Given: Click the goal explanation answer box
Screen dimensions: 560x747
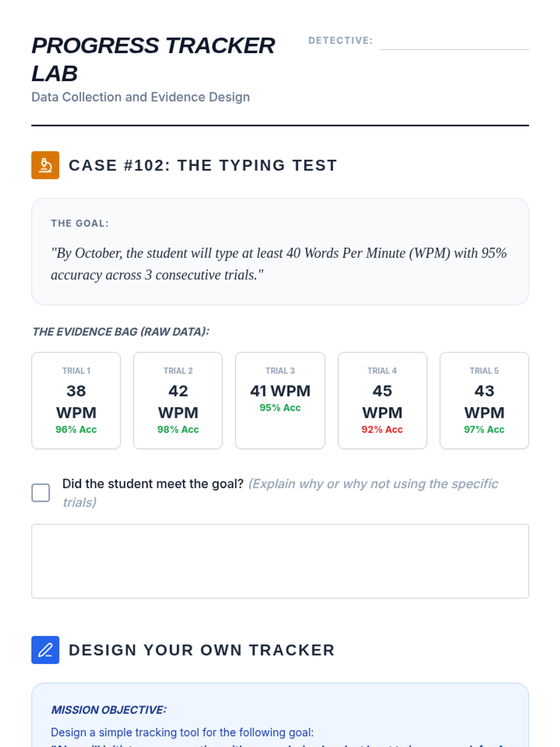Looking at the screenshot, I should click(x=280, y=561).
